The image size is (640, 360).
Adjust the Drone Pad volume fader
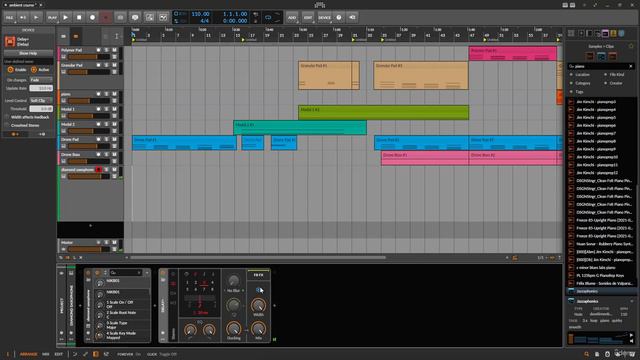[x=89, y=146]
